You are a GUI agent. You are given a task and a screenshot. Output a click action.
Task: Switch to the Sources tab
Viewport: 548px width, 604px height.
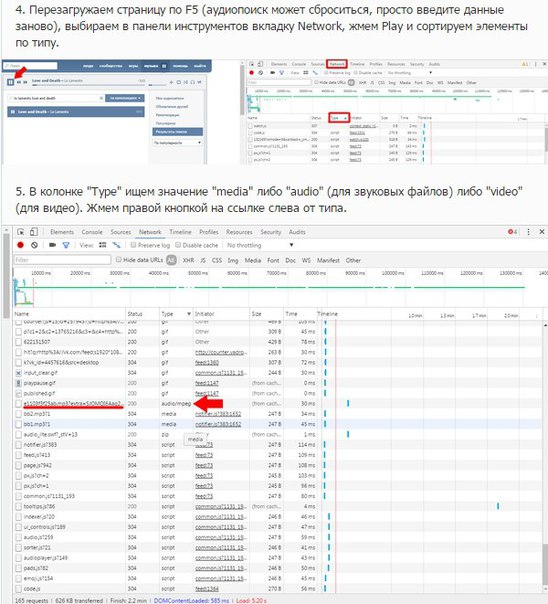coord(121,232)
